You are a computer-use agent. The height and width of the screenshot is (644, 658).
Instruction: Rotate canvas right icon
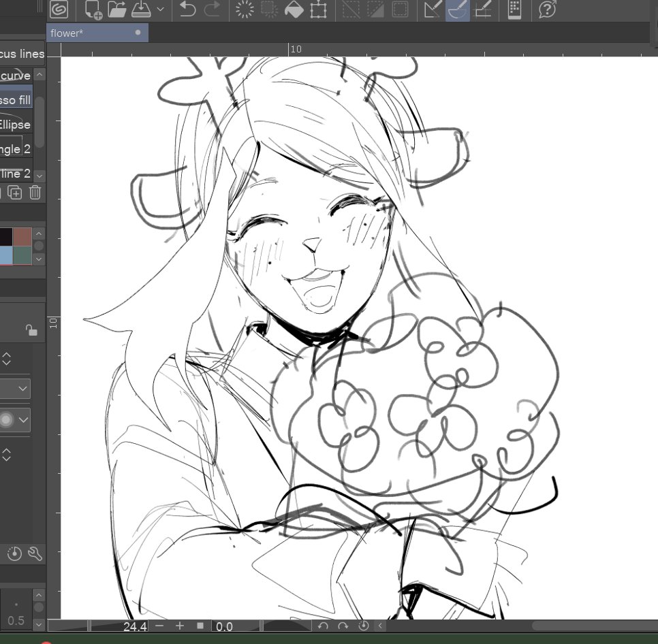343,626
